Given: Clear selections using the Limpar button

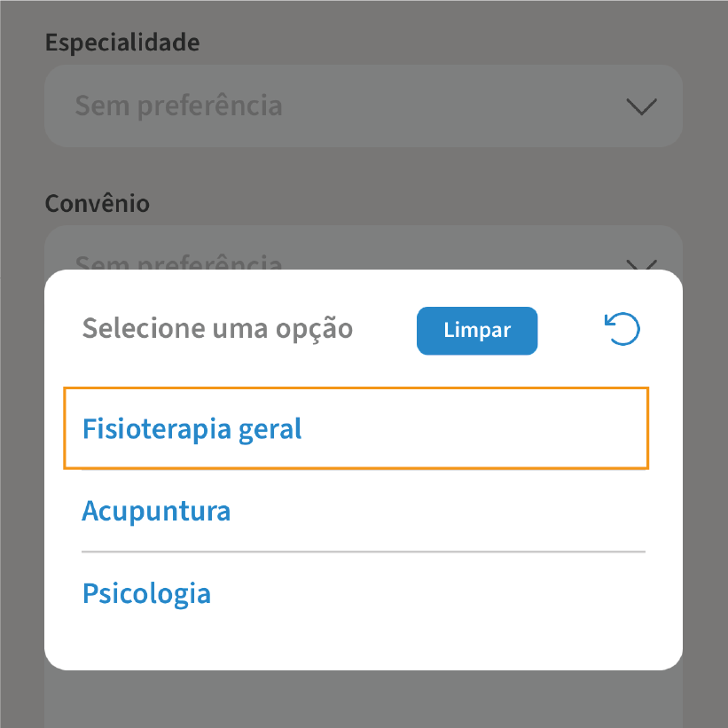Looking at the screenshot, I should [476, 330].
